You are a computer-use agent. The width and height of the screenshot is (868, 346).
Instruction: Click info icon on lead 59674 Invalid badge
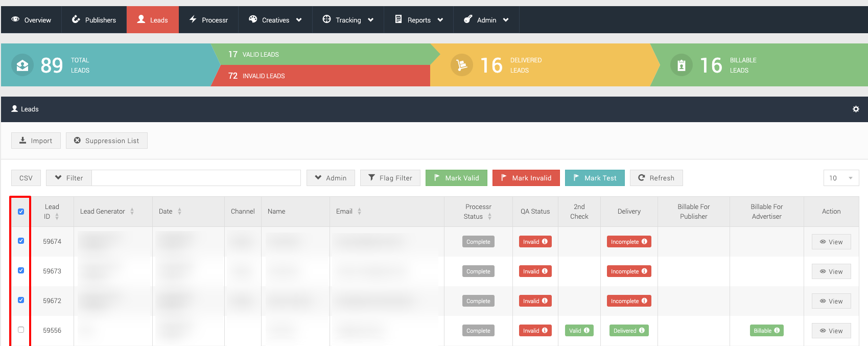[x=545, y=242]
